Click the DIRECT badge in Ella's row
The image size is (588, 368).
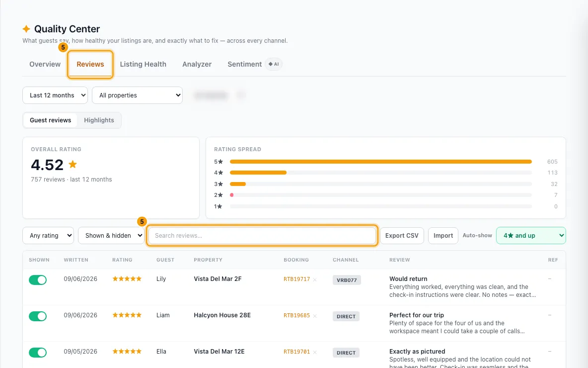[346, 353]
